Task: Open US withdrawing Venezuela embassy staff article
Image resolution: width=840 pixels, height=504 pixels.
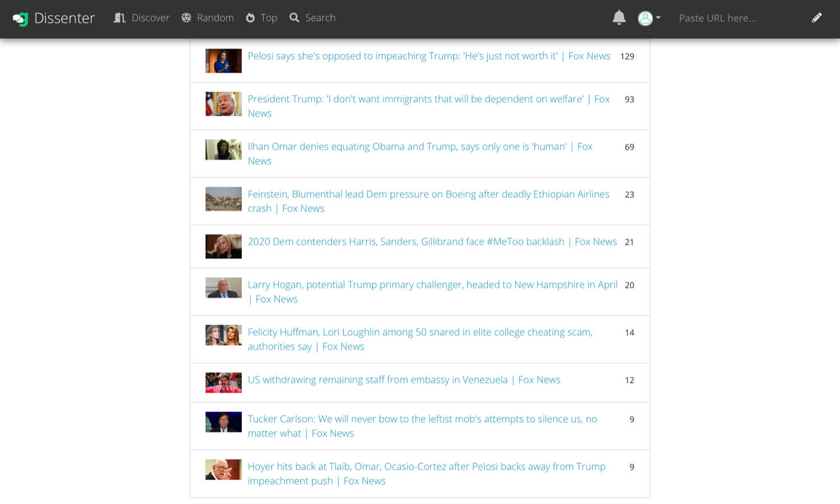Action: tap(404, 380)
